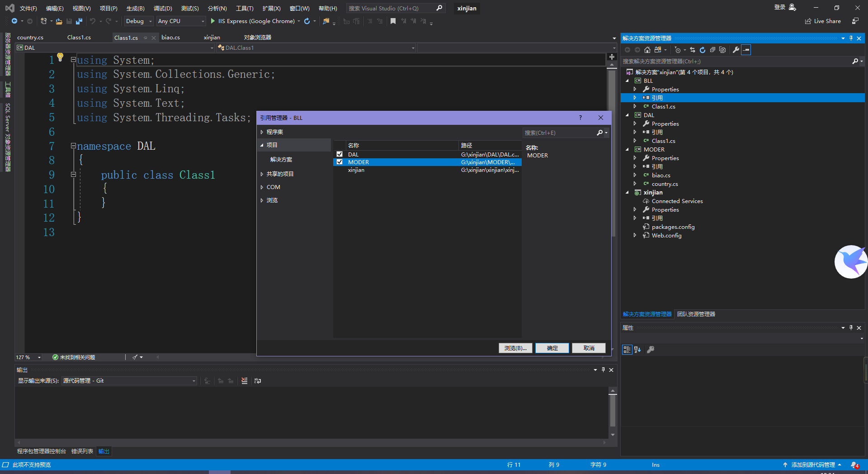The image size is (868, 474).
Task: Click the Pending Changes Filter clock icon
Action: point(677,50)
